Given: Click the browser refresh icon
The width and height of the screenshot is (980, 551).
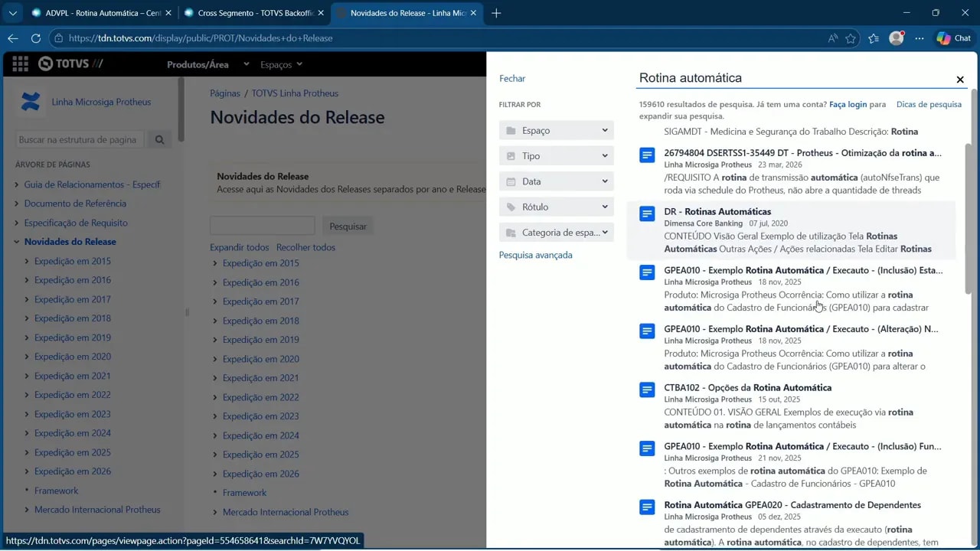Looking at the screenshot, I should [x=36, y=38].
